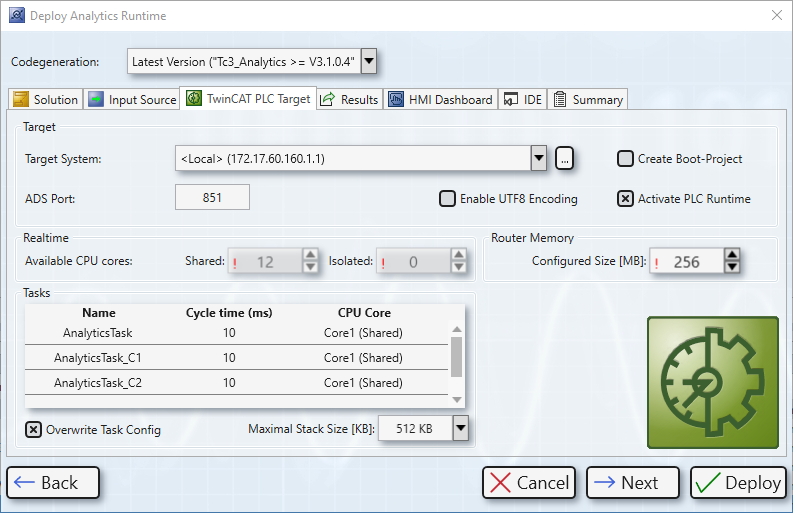
Task: Open the Target System dropdown
Action: coord(539,158)
